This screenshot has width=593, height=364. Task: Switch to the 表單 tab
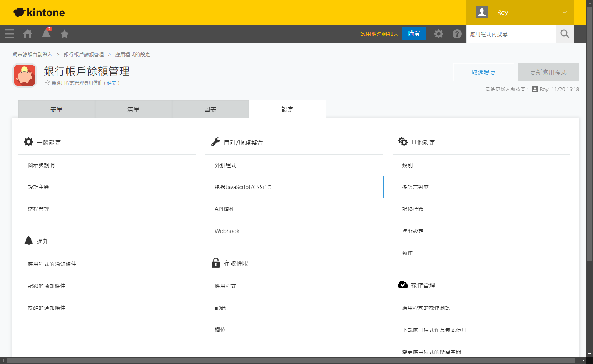tap(57, 110)
